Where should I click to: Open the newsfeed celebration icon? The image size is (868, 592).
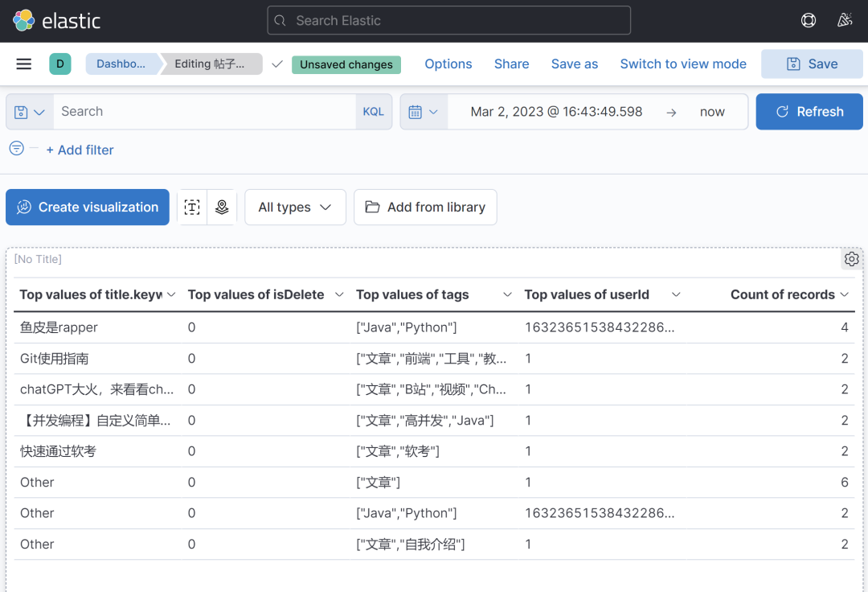(x=844, y=21)
